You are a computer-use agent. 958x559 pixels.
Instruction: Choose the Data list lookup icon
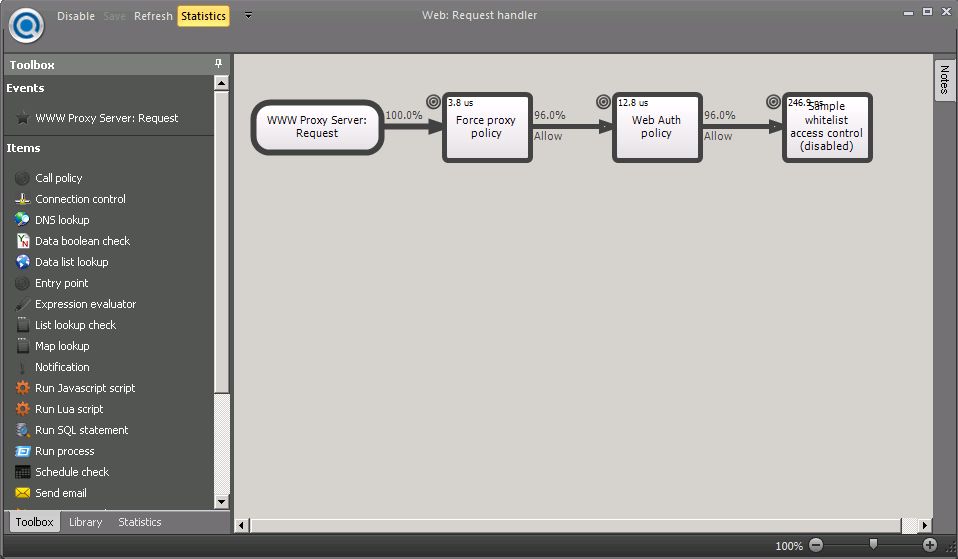point(23,262)
